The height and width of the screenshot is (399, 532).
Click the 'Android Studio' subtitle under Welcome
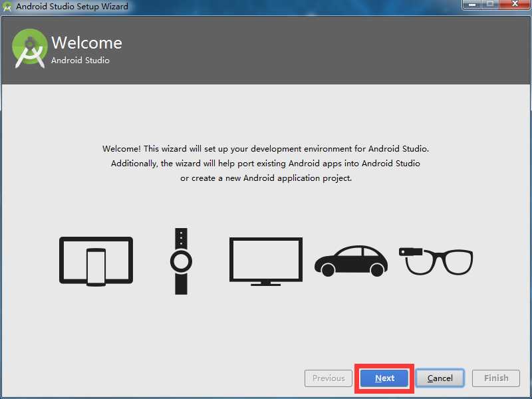click(x=80, y=61)
